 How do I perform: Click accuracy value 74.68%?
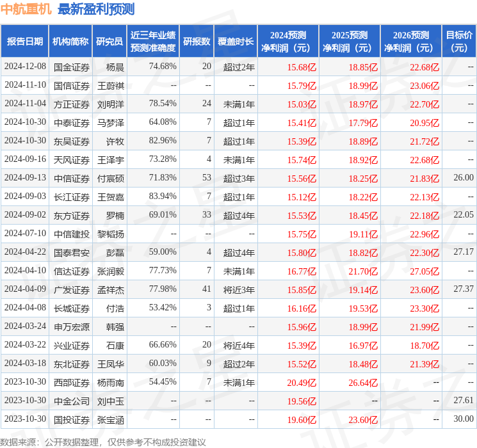(x=163, y=67)
